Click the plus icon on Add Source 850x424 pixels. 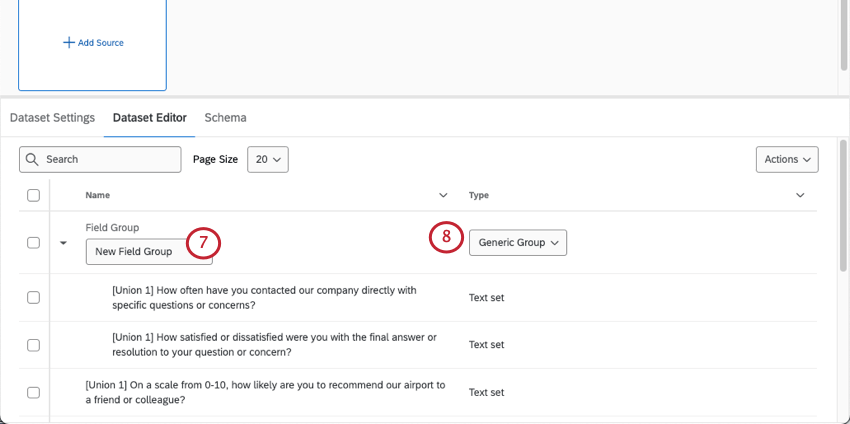69,43
